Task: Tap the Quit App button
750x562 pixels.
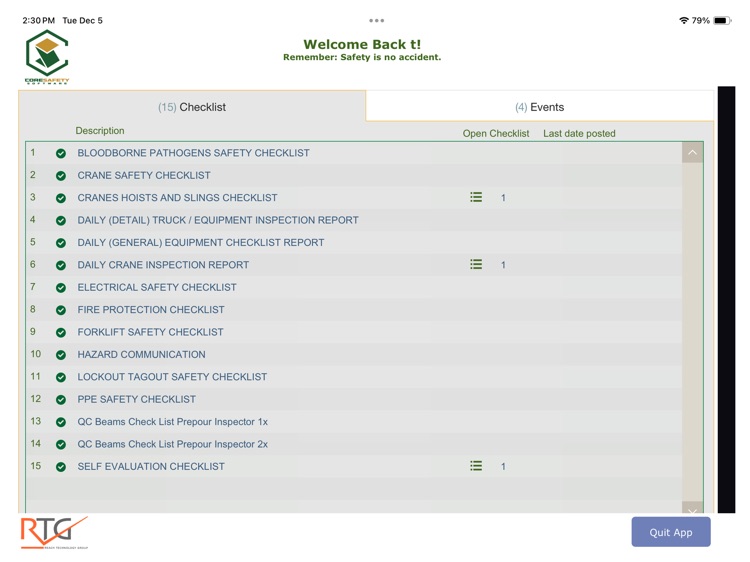Action: click(x=671, y=532)
